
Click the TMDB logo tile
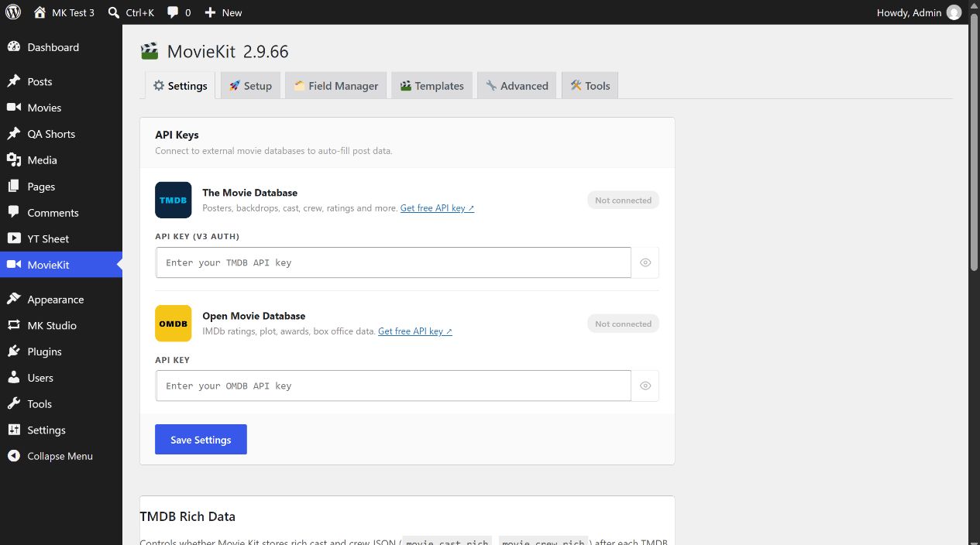tap(173, 200)
